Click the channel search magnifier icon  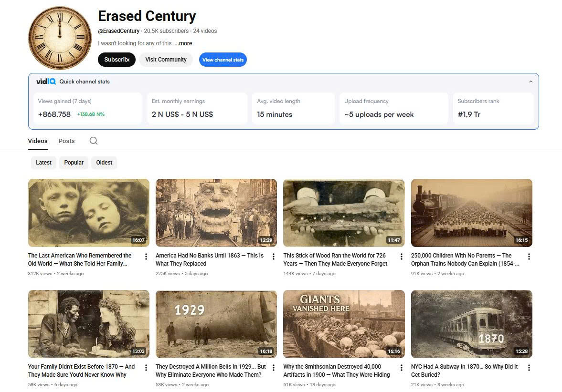coord(94,141)
